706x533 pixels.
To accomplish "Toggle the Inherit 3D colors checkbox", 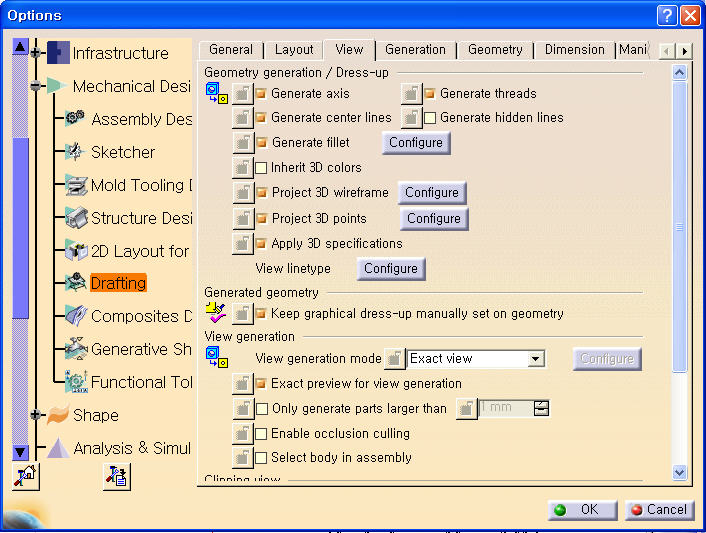I will point(261,168).
